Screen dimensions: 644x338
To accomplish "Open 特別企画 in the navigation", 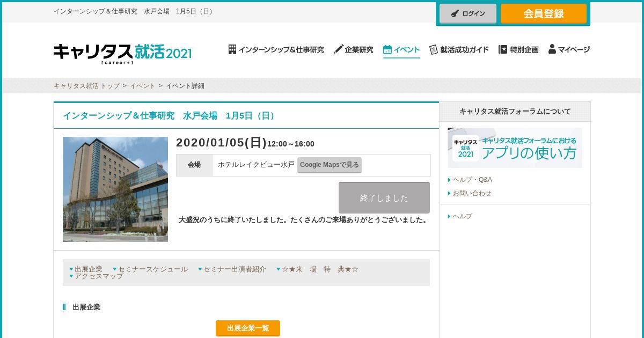I will (x=519, y=49).
